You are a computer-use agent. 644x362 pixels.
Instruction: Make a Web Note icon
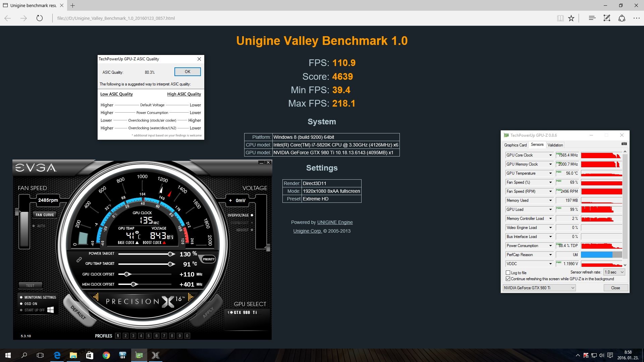tap(607, 18)
